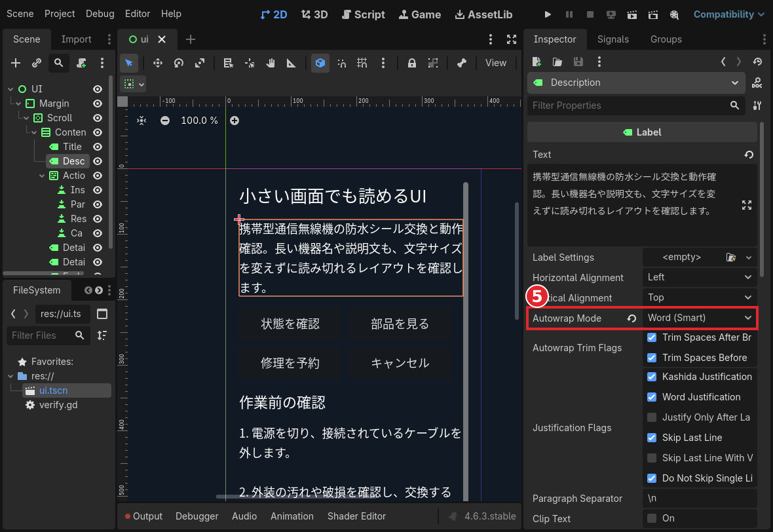Open the Project menu

coord(60,14)
